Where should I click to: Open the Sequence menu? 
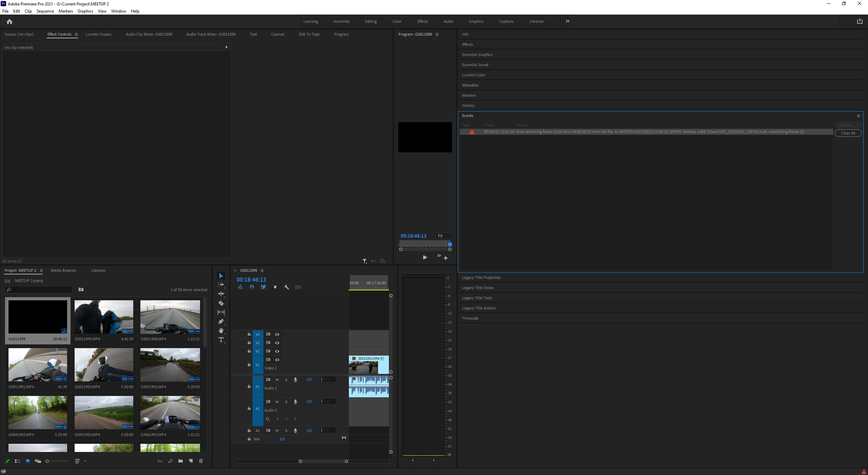[45, 11]
